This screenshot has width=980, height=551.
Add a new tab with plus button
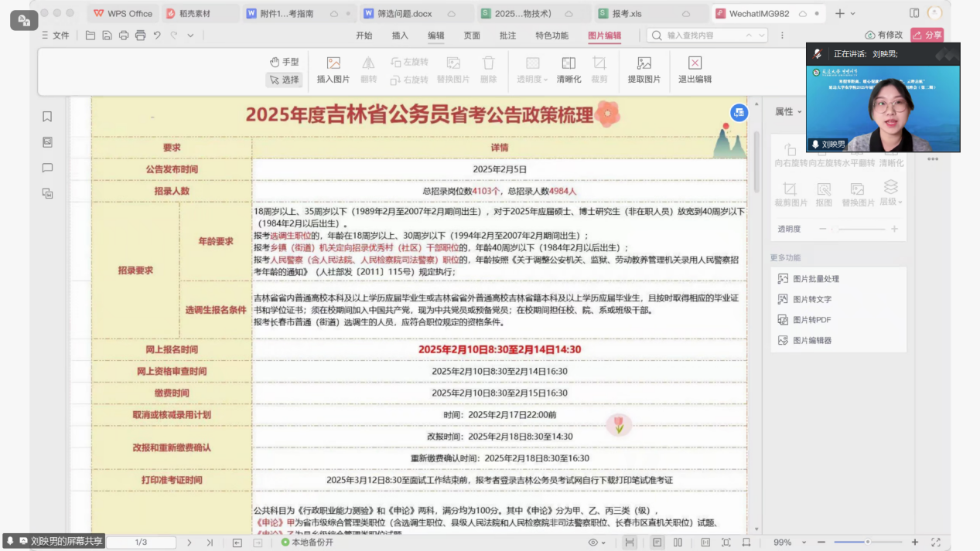coord(839,13)
